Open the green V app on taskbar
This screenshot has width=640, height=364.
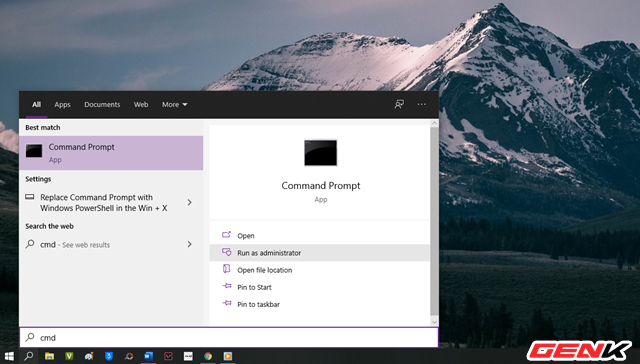click(x=69, y=356)
